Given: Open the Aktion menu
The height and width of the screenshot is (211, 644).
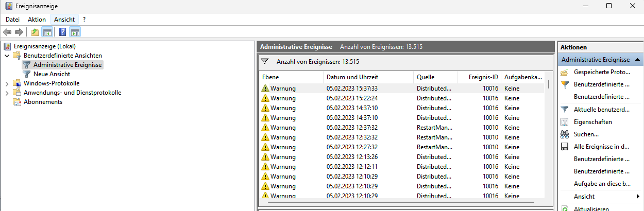Looking at the screenshot, I should coord(37,19).
